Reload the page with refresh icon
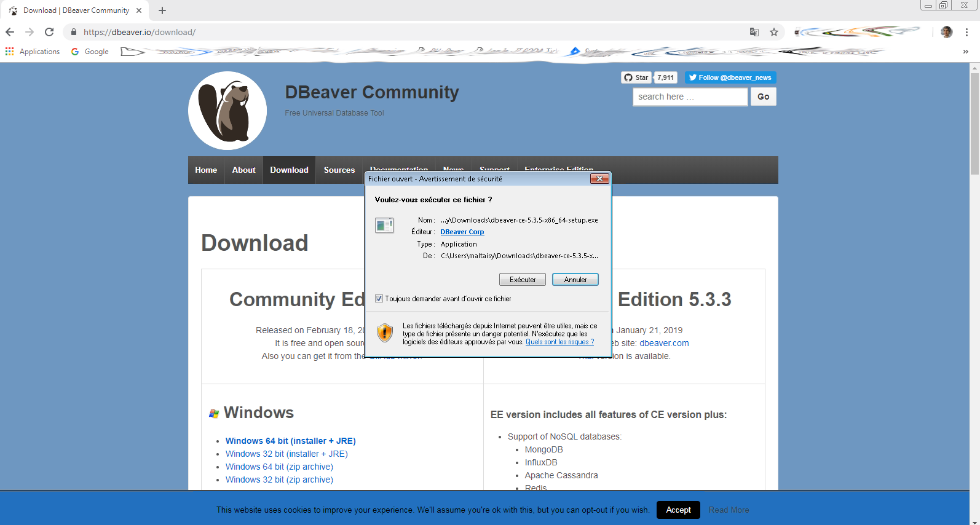This screenshot has width=980, height=525. click(49, 32)
